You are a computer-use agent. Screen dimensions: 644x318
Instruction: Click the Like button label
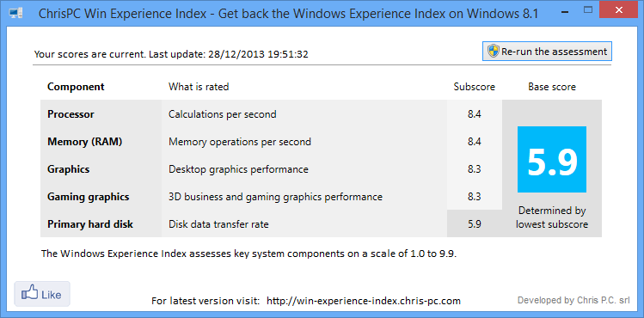[x=52, y=295]
